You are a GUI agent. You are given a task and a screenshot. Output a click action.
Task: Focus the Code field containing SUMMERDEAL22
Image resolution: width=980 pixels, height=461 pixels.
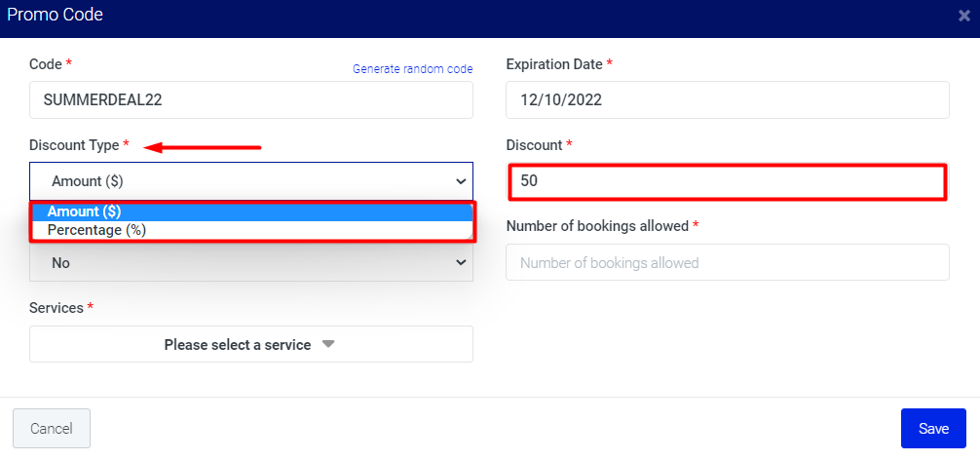coord(251,100)
